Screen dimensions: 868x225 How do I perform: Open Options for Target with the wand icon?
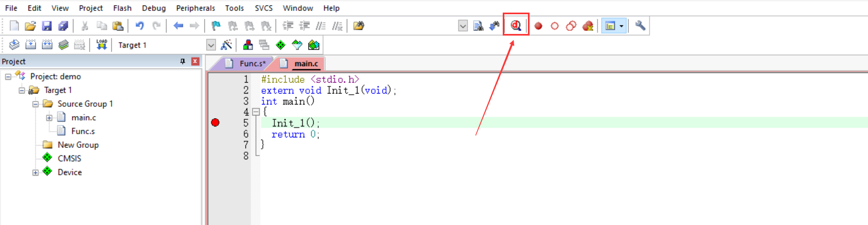(x=226, y=45)
